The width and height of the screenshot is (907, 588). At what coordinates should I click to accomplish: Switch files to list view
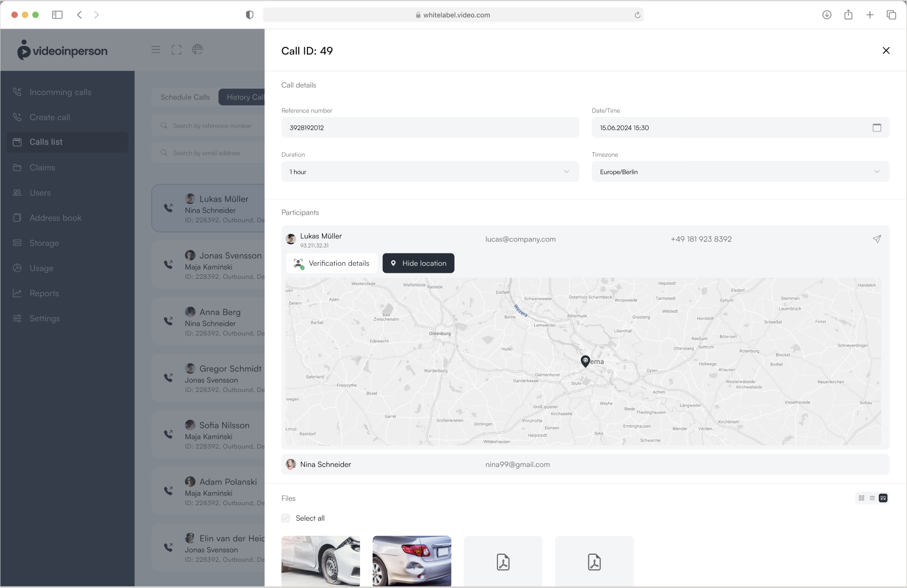click(x=872, y=498)
